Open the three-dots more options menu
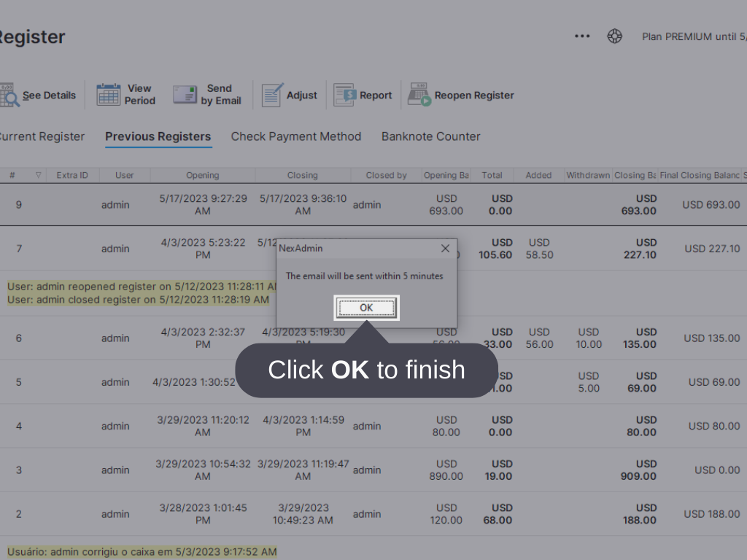This screenshot has height=560, width=747. click(582, 36)
